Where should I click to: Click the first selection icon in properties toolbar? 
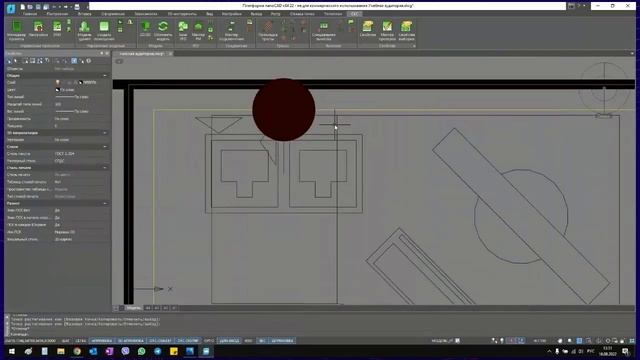(x=9, y=61)
